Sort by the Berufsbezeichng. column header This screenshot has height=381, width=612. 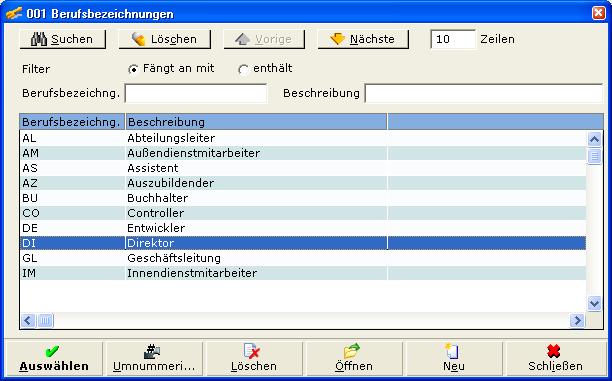(72, 122)
